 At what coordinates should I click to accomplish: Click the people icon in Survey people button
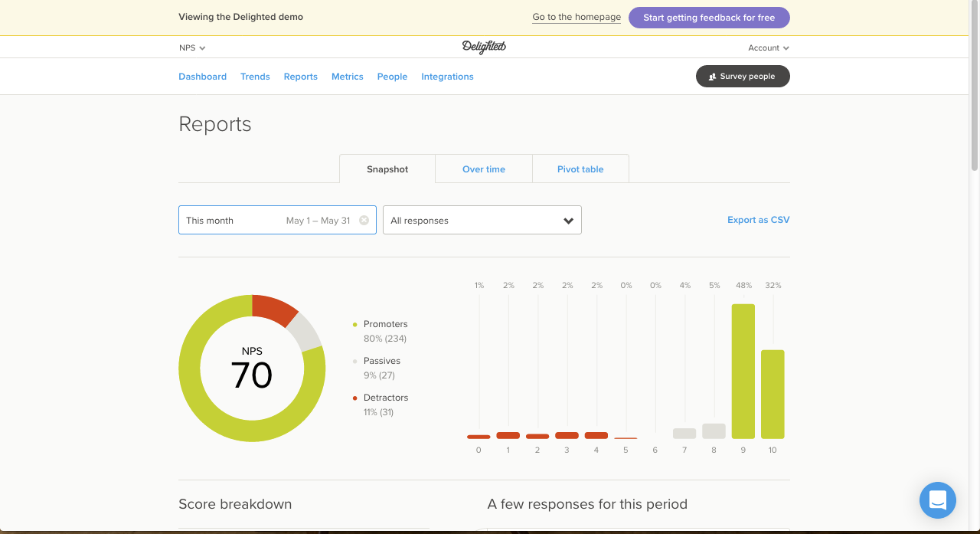[713, 77]
